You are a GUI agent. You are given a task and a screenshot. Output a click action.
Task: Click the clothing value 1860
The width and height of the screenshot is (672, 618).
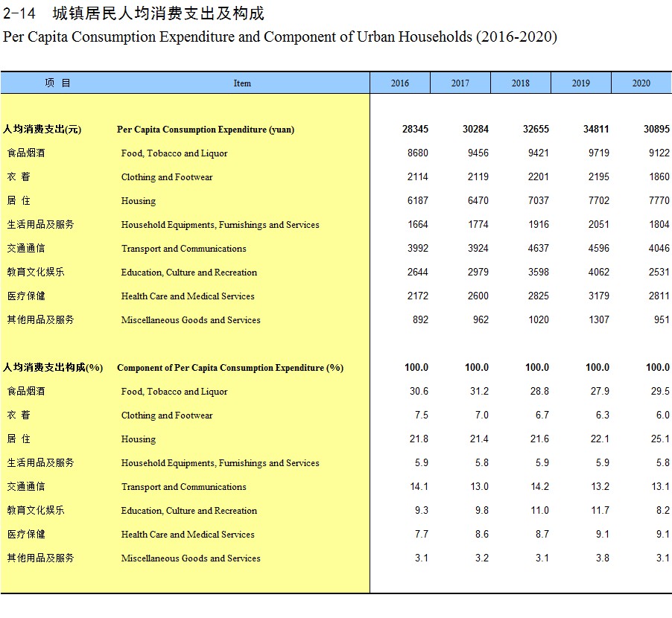pyautogui.click(x=659, y=177)
